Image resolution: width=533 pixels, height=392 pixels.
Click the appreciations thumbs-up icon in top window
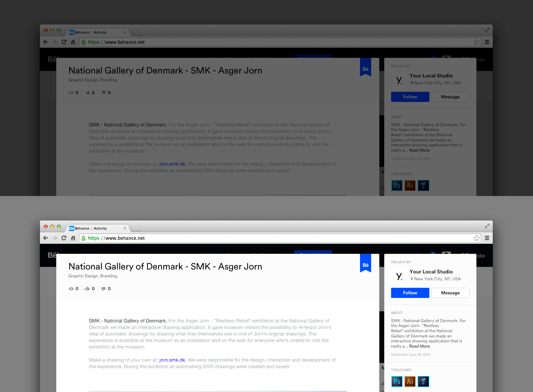88,92
